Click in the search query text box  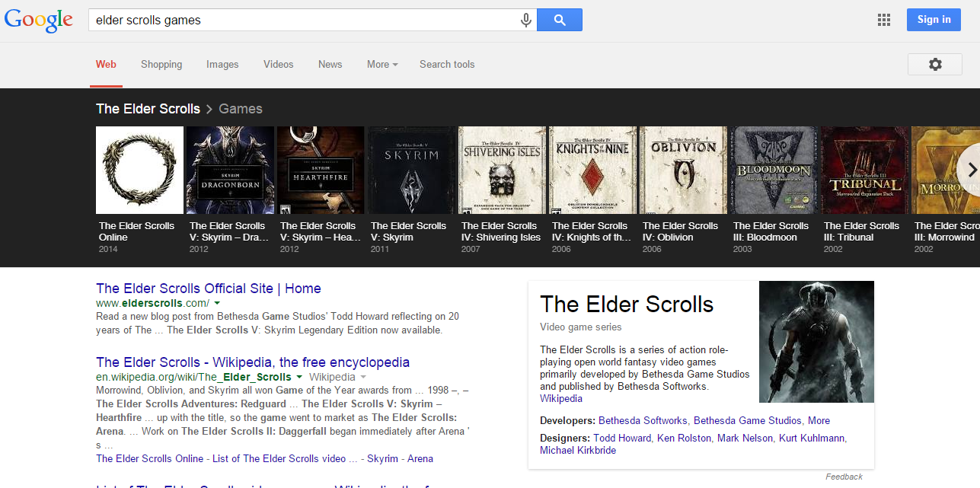tap(305, 21)
